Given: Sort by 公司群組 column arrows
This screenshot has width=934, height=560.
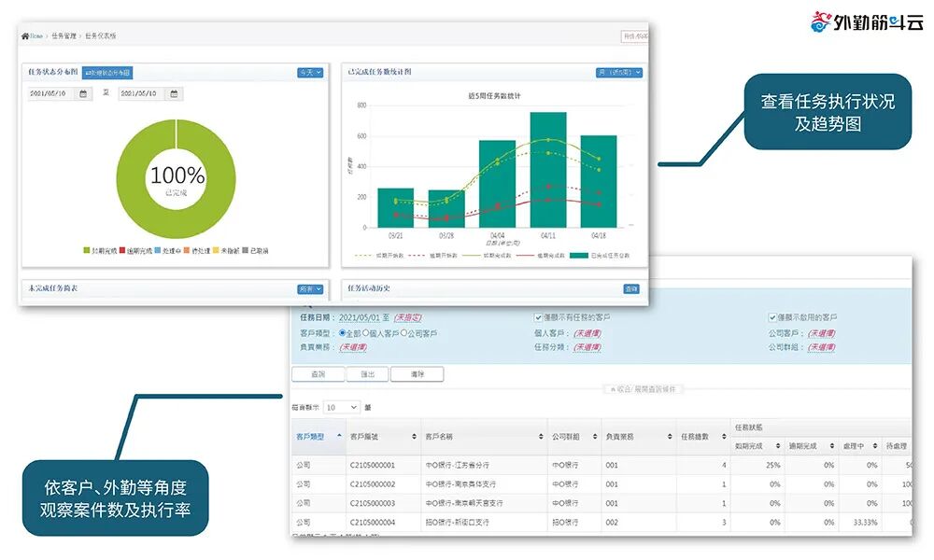Looking at the screenshot, I should point(595,437).
